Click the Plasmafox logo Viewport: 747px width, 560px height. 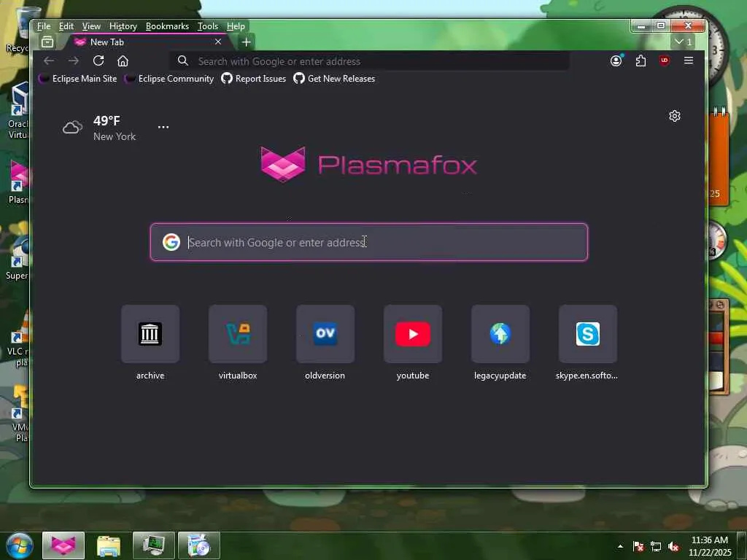click(369, 165)
